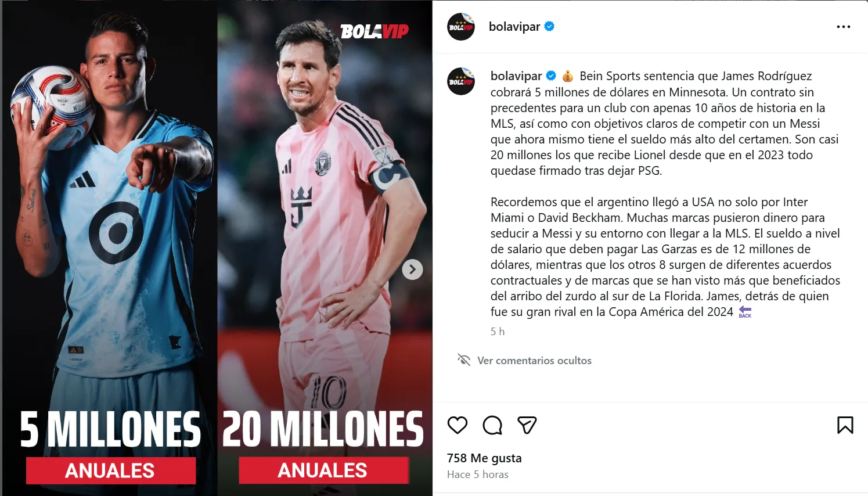
Task: Click the Messi 20 Millones image
Action: (x=325, y=248)
